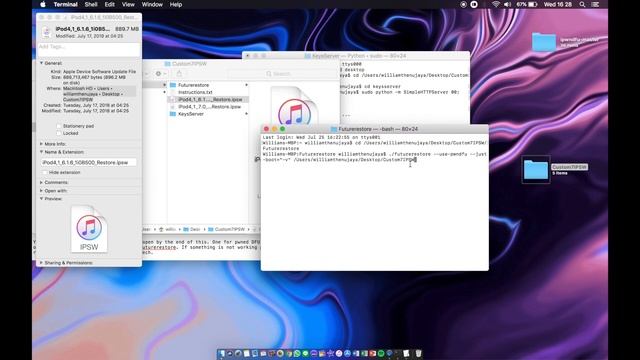Open the Apple menu

tap(42, 4)
